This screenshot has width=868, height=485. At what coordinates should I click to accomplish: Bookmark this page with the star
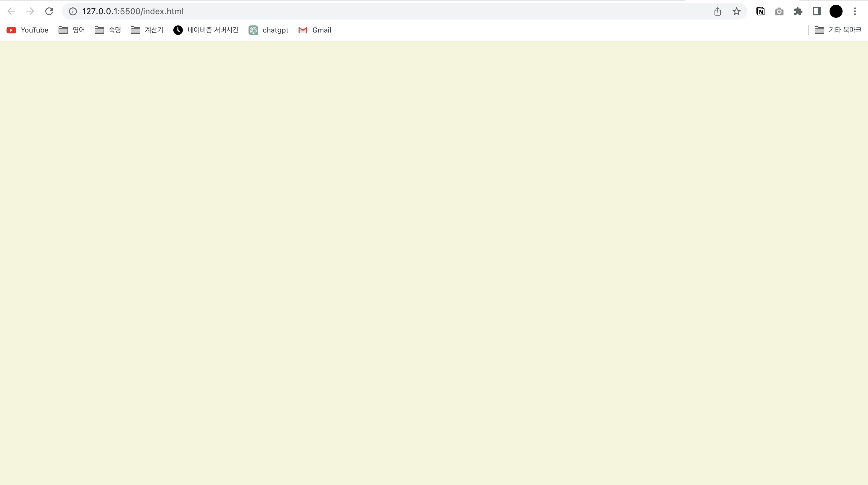(736, 12)
